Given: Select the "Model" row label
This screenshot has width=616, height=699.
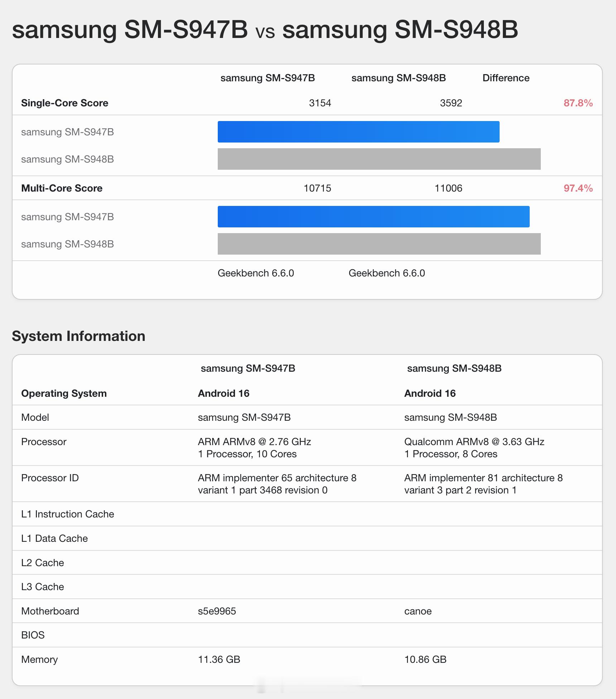Looking at the screenshot, I should pos(35,418).
